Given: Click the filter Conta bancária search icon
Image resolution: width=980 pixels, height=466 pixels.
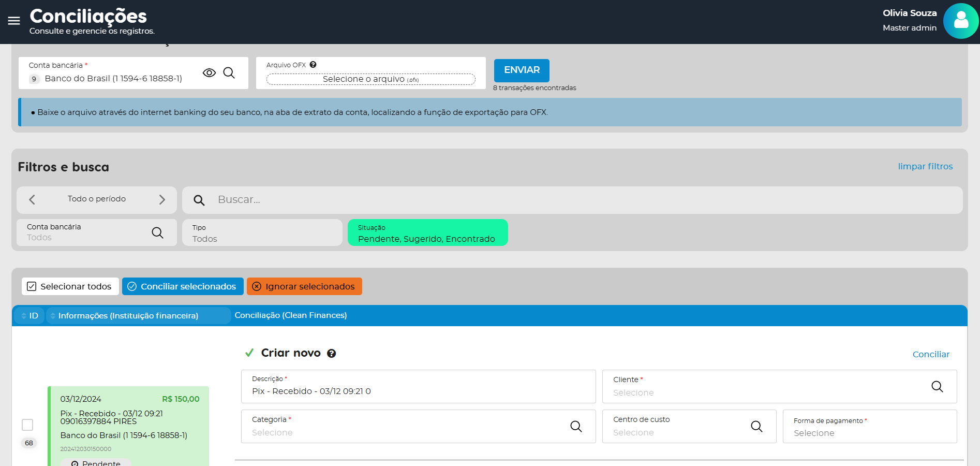Looking at the screenshot, I should [157, 233].
